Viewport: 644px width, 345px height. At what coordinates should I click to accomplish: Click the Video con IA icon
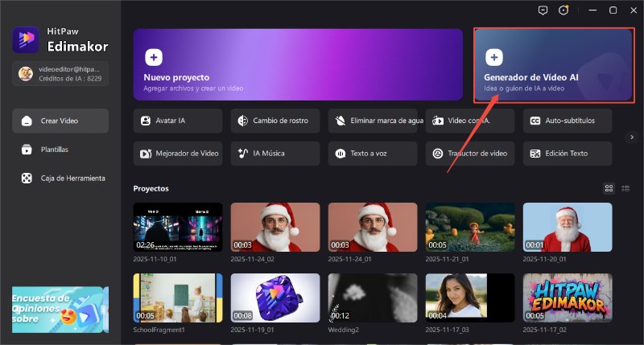438,121
